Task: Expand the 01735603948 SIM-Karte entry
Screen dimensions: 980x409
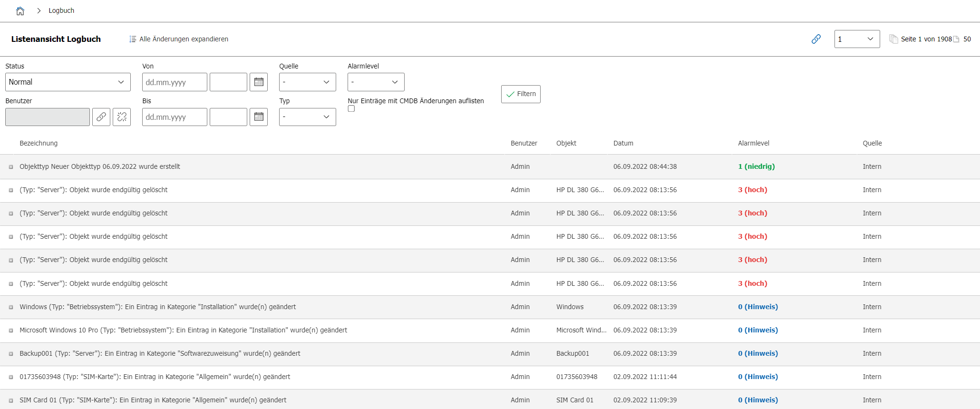Action: pyautogui.click(x=11, y=377)
